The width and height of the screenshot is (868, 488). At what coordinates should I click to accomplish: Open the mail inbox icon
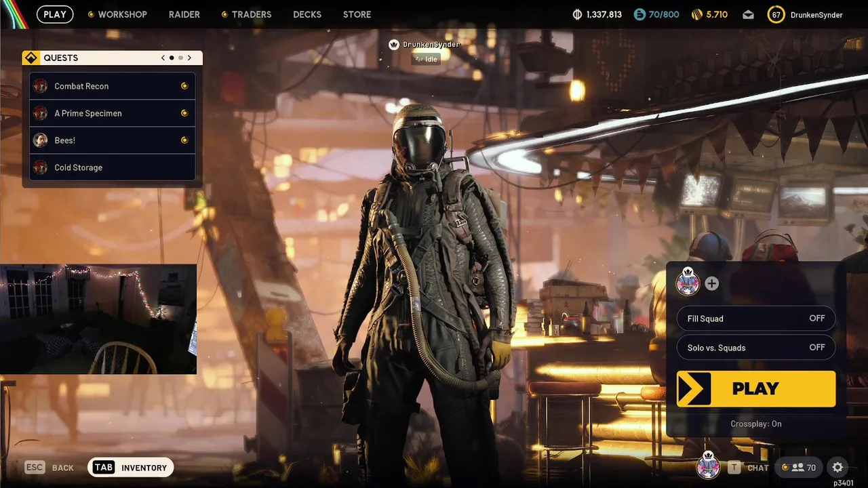748,14
